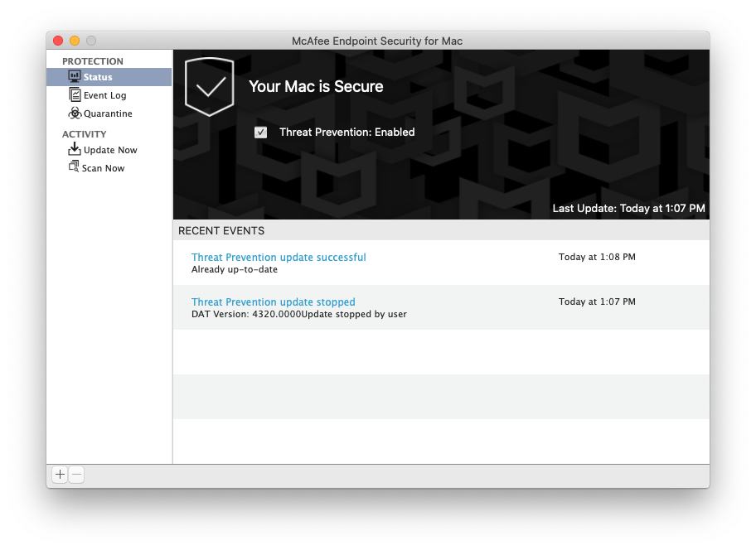Toggle the Threat Prevention checkbox

(x=261, y=133)
